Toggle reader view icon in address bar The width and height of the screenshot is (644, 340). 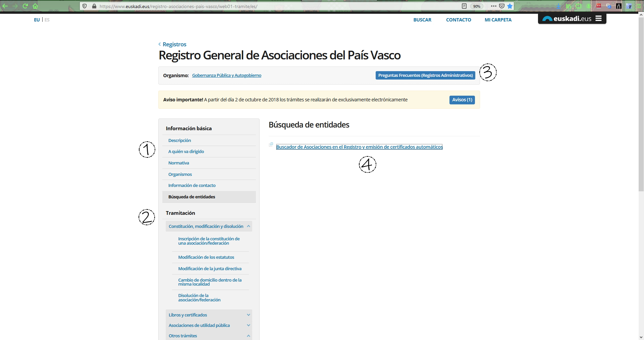(464, 6)
